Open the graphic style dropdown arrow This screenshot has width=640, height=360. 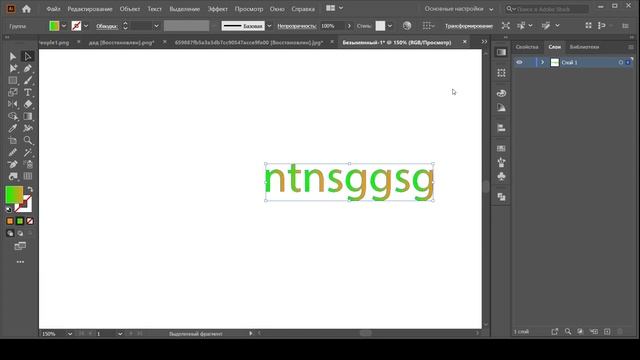click(390, 26)
